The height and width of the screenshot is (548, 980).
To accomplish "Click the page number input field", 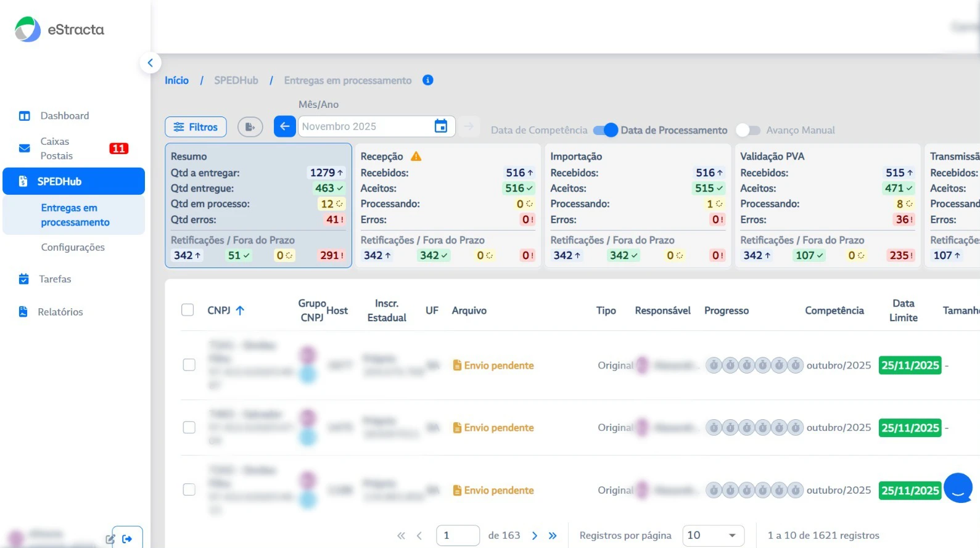I will coord(457,535).
